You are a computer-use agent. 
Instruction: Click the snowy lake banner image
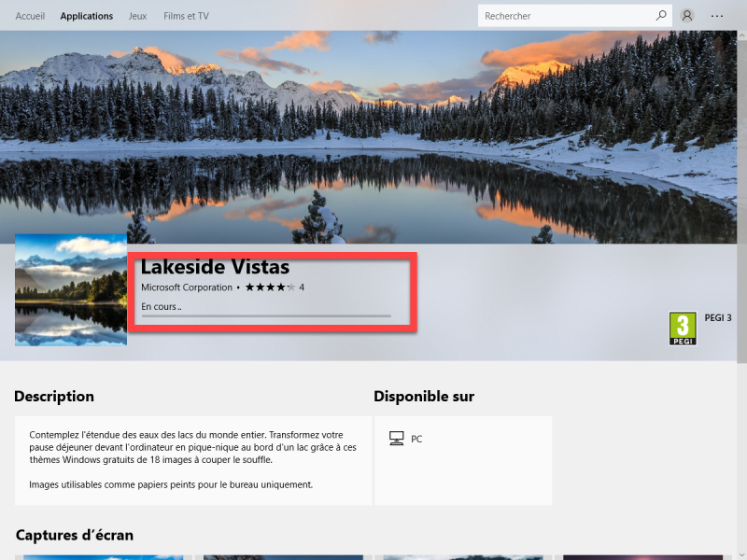point(368,137)
